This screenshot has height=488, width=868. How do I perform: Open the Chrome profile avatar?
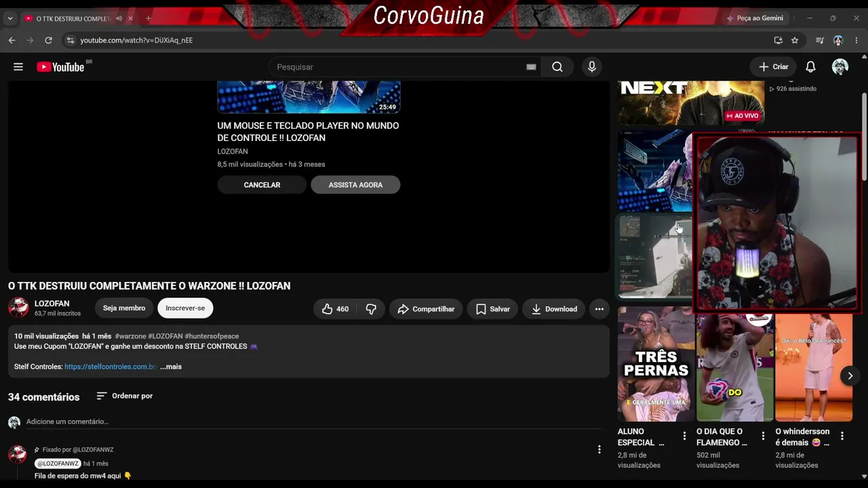point(838,40)
